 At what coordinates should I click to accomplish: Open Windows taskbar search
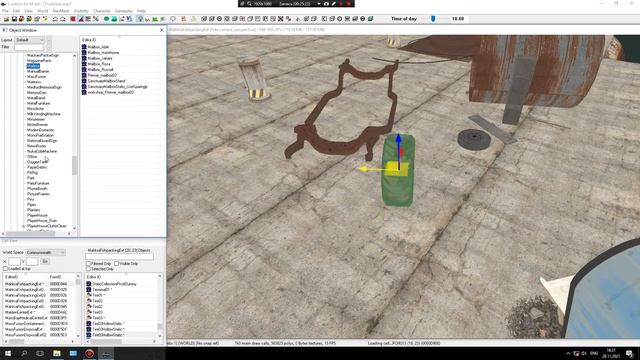coord(24,353)
